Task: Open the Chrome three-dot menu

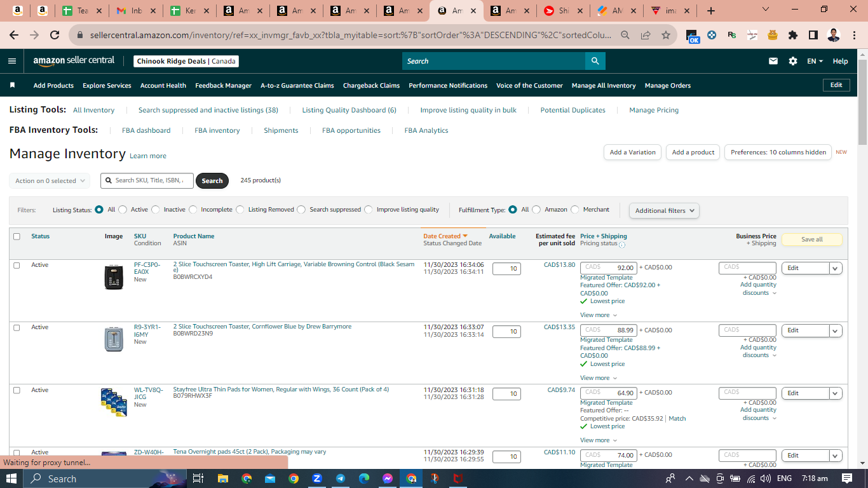Action: [x=854, y=36]
